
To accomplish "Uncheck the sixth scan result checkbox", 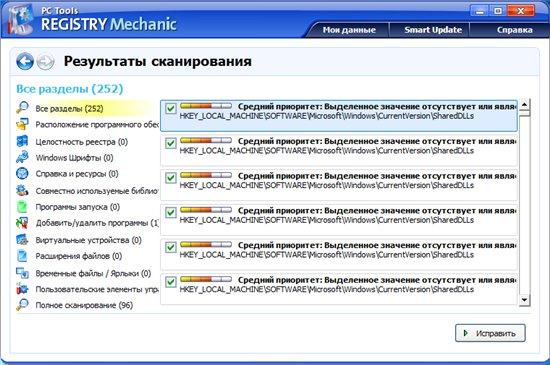I will point(171,282).
